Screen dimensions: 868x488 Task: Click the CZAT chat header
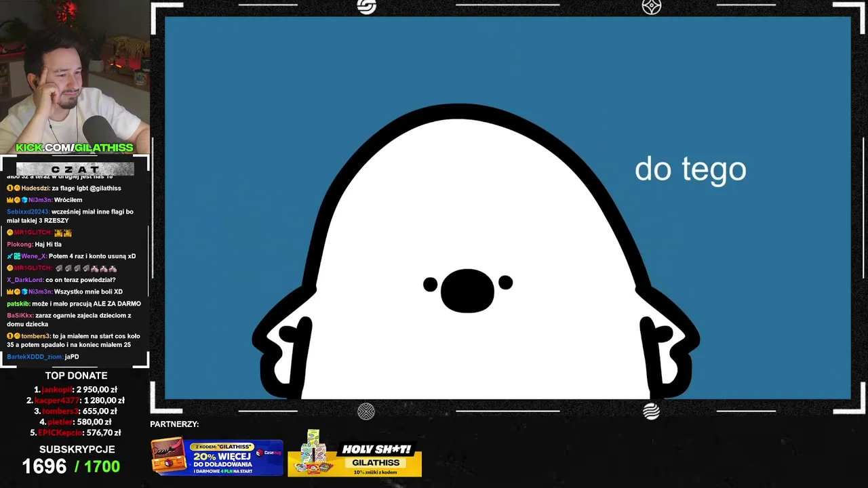pyautogui.click(x=75, y=169)
